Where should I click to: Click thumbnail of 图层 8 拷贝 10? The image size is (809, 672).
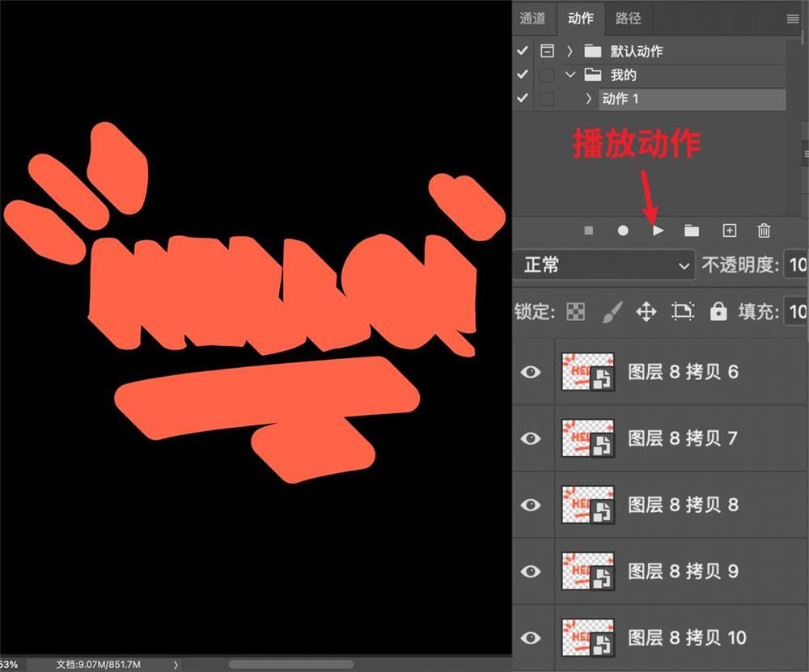coord(587,638)
